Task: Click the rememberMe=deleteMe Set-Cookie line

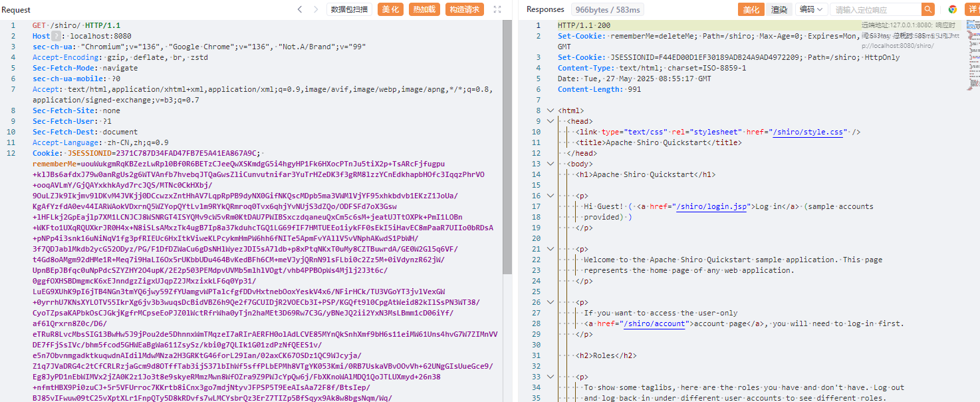Action: (x=708, y=36)
